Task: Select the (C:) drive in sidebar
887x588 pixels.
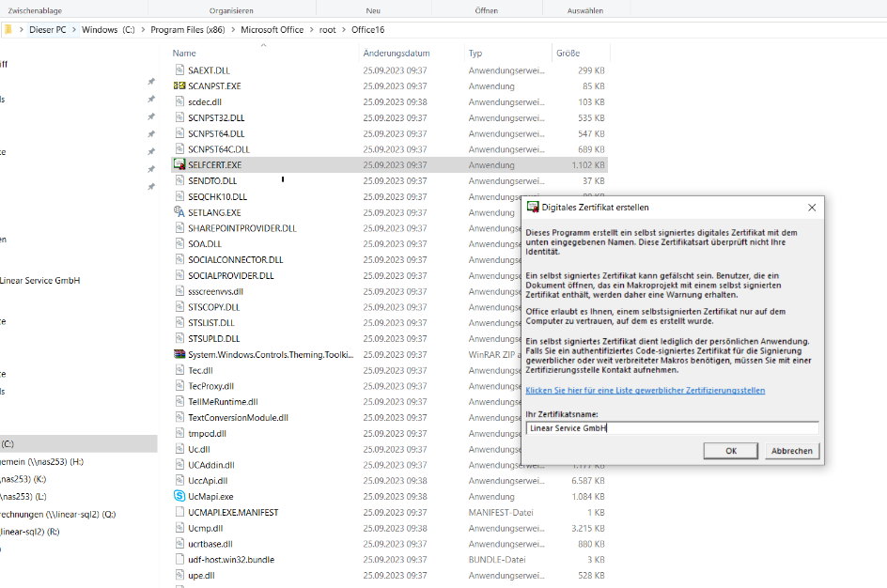Action: tap(78, 444)
